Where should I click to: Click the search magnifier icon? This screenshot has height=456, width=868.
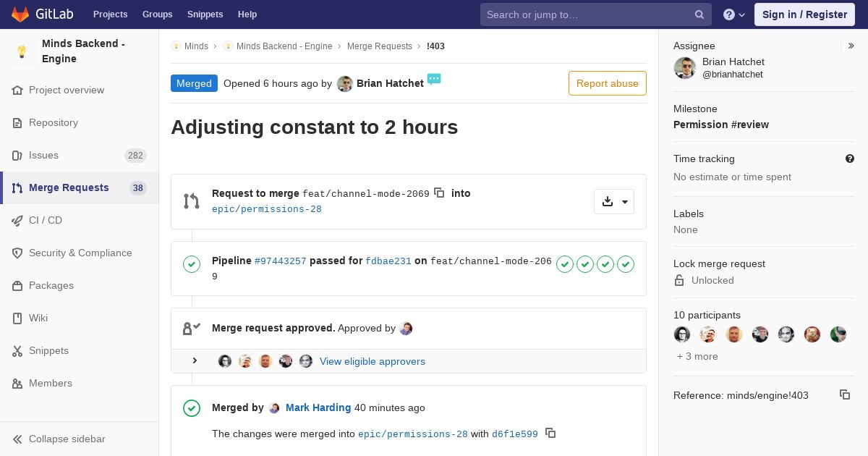[x=699, y=14]
